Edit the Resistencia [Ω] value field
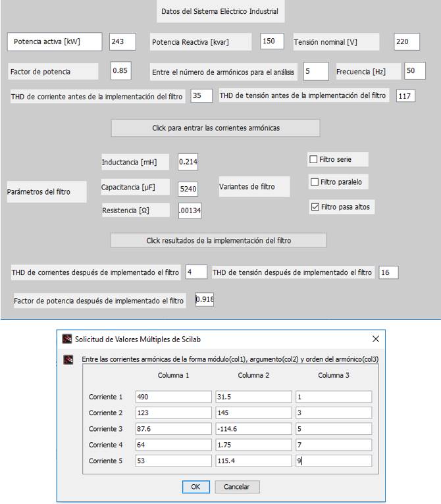 pos(188,210)
